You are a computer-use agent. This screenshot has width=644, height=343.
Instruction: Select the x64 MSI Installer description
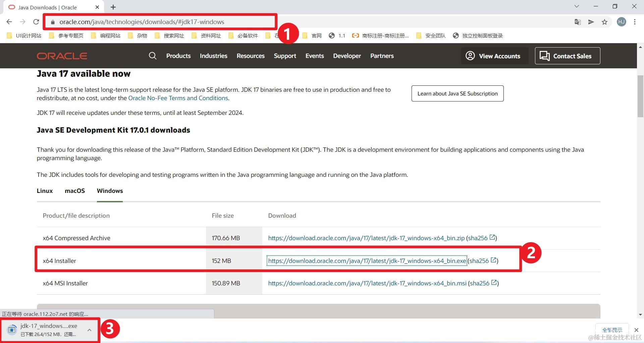click(x=65, y=283)
